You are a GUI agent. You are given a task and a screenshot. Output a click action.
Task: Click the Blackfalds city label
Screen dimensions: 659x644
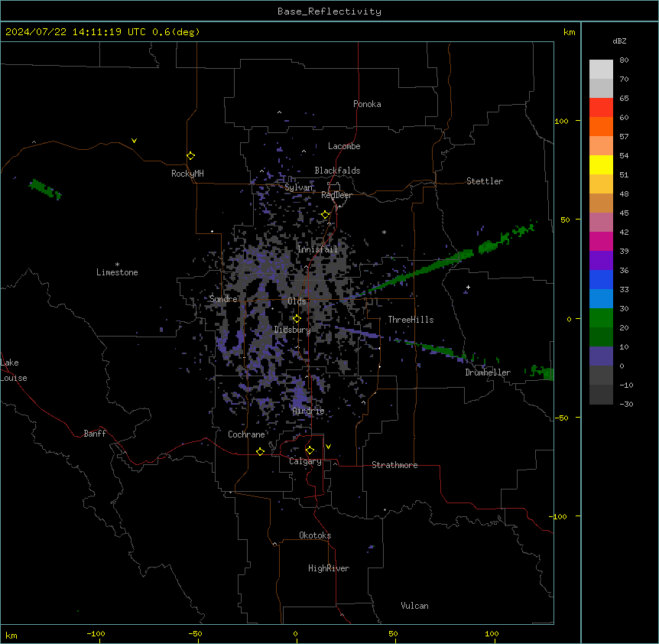tap(337, 171)
